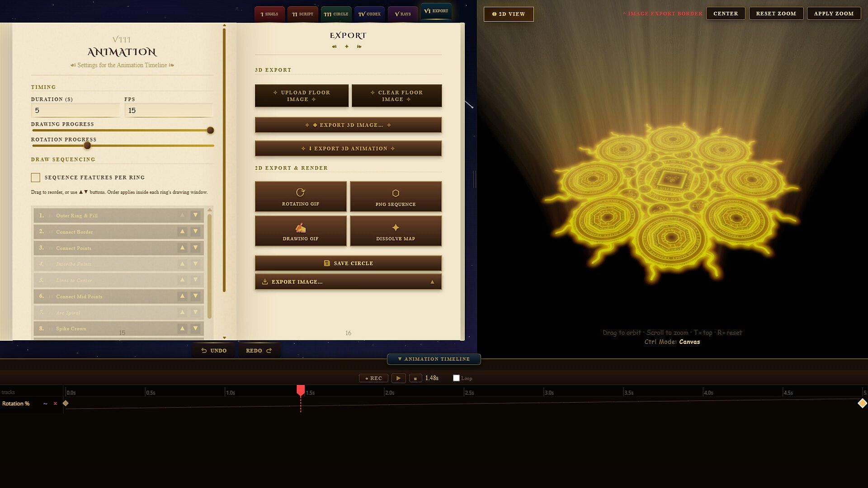
Task: Toggle the Loop checkbox
Action: [x=456, y=378]
